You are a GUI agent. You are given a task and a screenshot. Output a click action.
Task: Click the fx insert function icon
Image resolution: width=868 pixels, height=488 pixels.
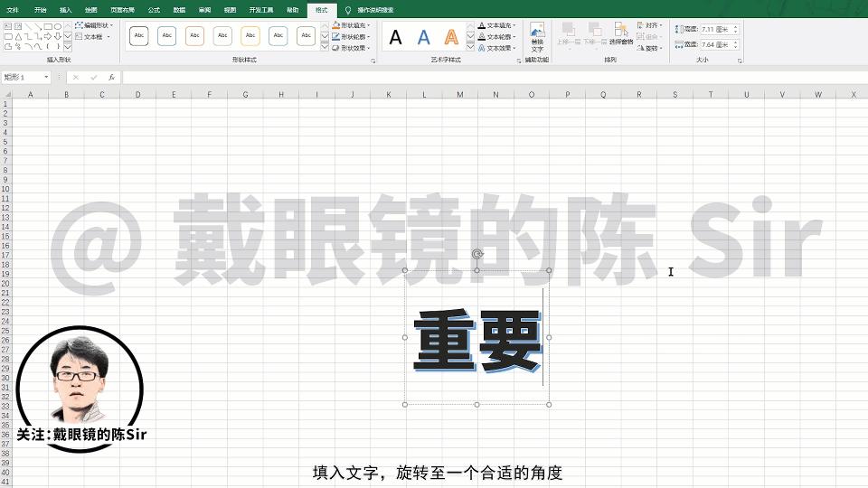[x=111, y=78]
